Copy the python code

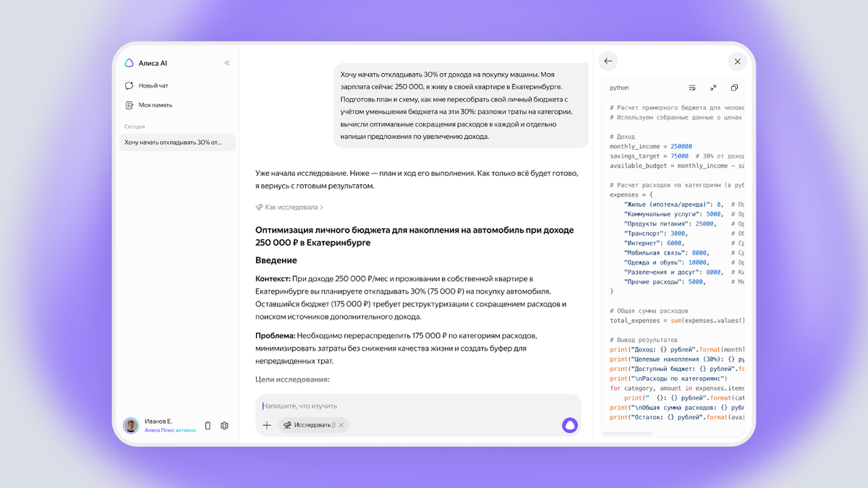734,87
